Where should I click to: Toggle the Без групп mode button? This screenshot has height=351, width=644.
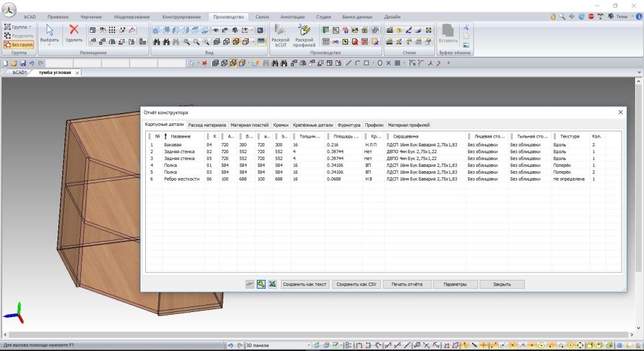[x=18, y=44]
